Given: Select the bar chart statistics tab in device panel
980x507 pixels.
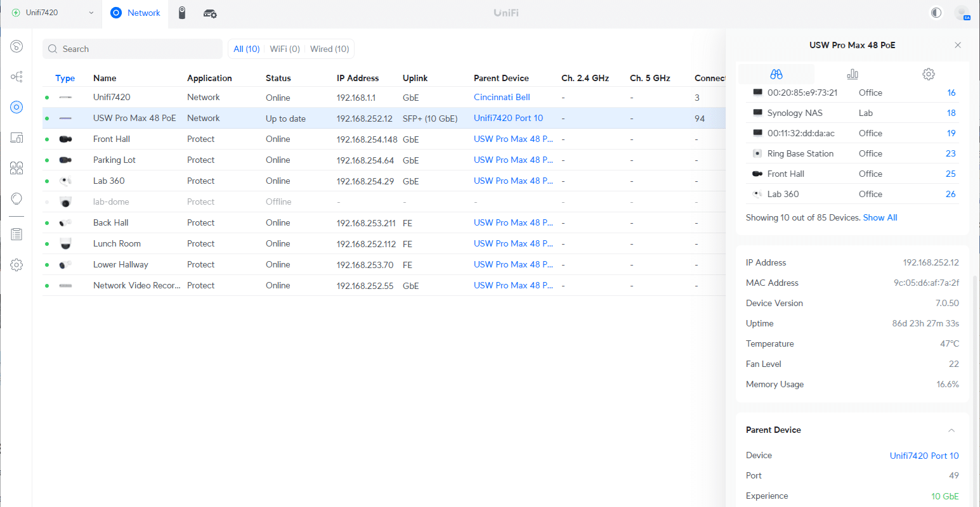Looking at the screenshot, I should point(853,74).
